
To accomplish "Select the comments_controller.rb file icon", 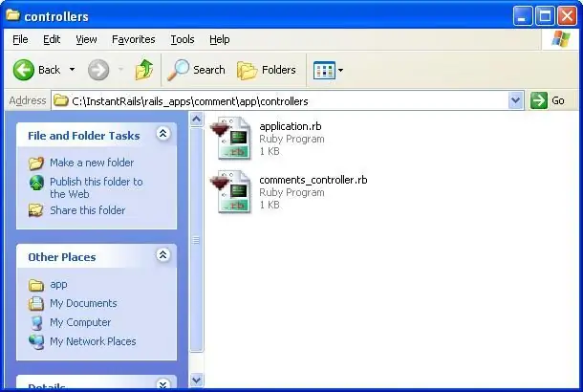I will point(231,191).
